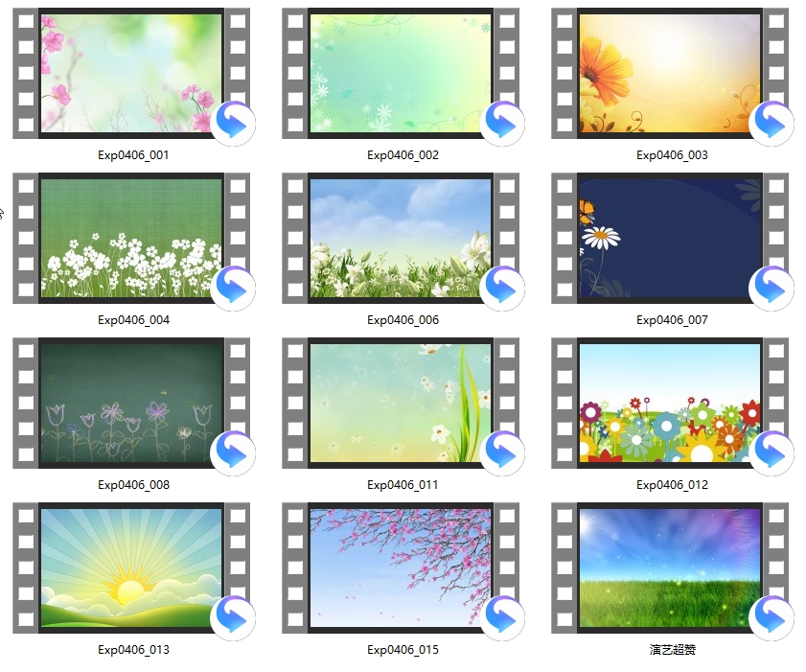Viewport: 806px width, 672px height.
Task: Click the file name Exp0406_015
Action: (403, 650)
